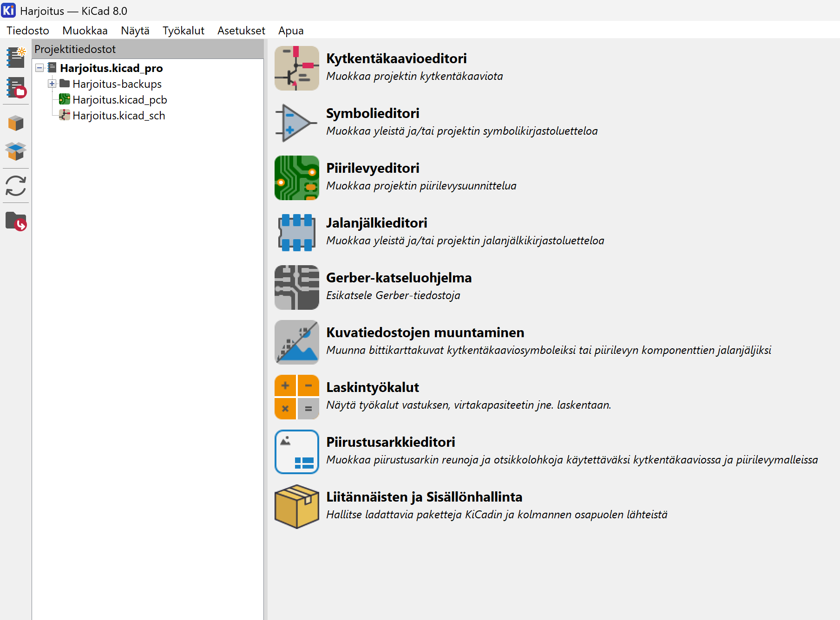
Task: Select the Harjoitus-backups folder row
Action: coord(117,84)
